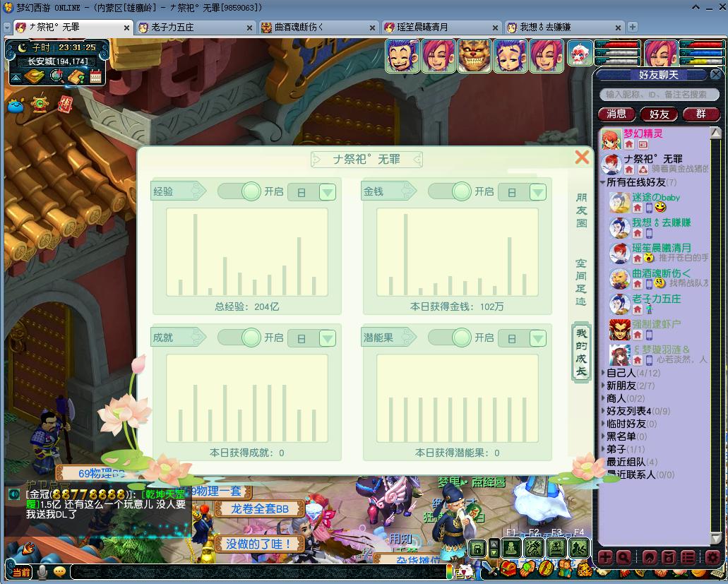
Task: Click the 消息 button in friend chat
Action: coord(616,114)
